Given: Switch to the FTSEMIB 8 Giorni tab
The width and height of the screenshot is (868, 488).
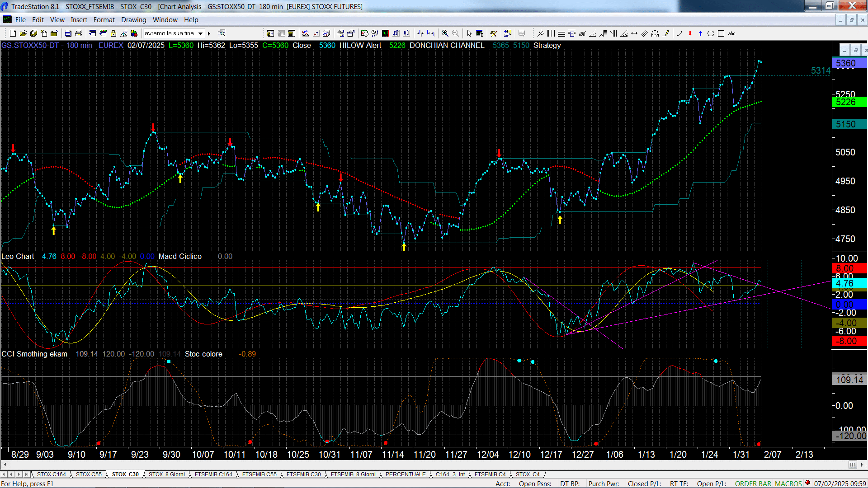Looking at the screenshot, I should click(353, 474).
